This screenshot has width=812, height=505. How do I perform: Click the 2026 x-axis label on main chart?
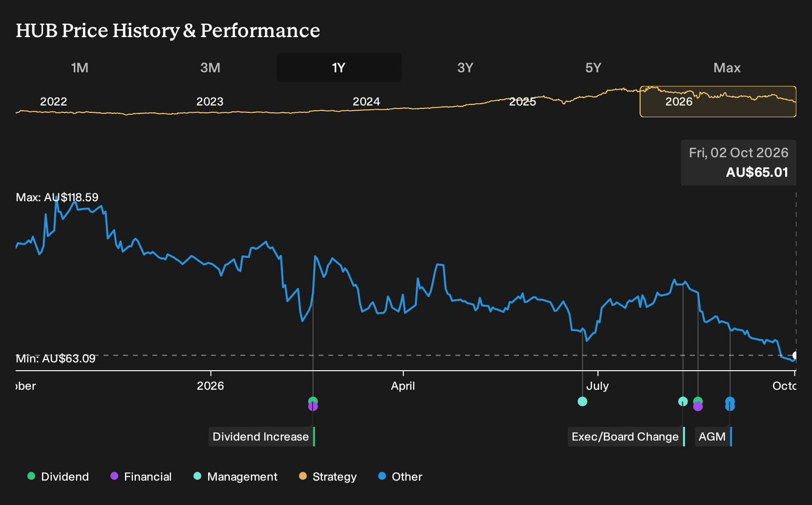pyautogui.click(x=210, y=386)
